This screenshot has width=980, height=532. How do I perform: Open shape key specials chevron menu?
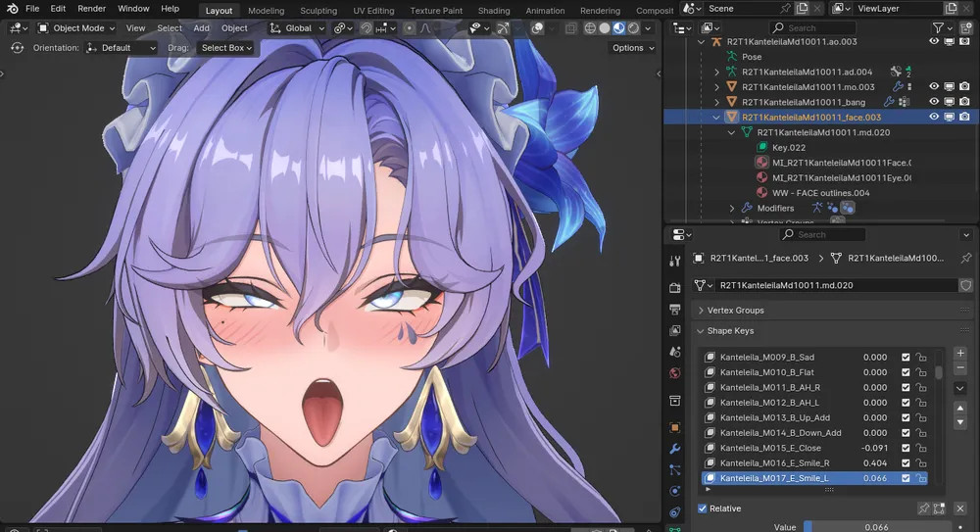tap(960, 388)
